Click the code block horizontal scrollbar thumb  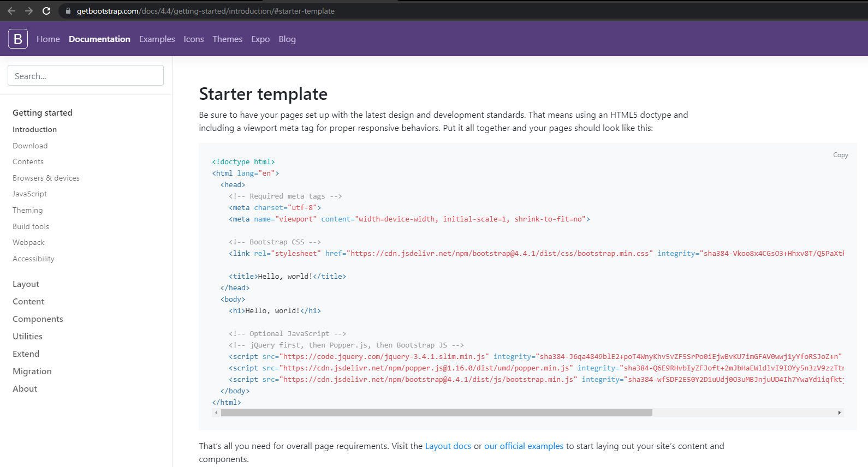[437, 413]
